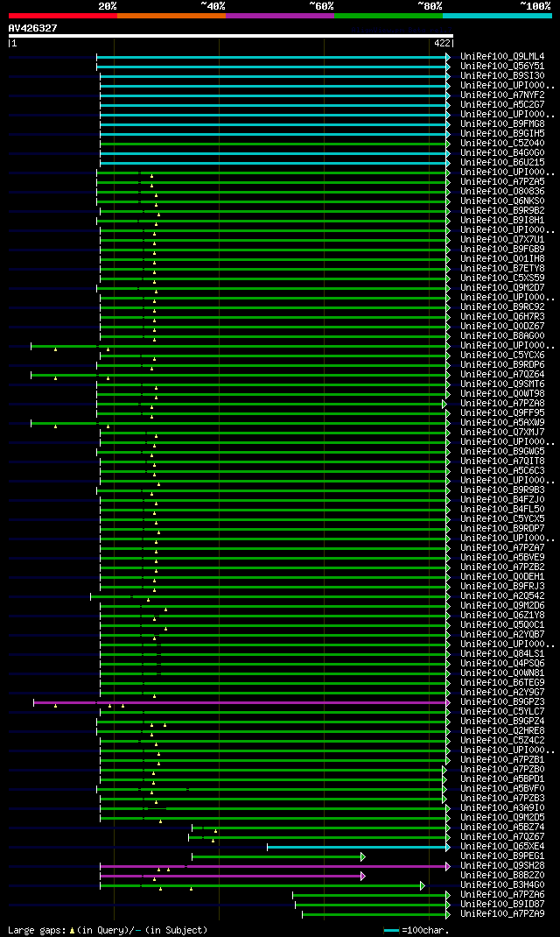Select the UniRef100_A2Q542 label
560x937 pixels.
coord(502,596)
